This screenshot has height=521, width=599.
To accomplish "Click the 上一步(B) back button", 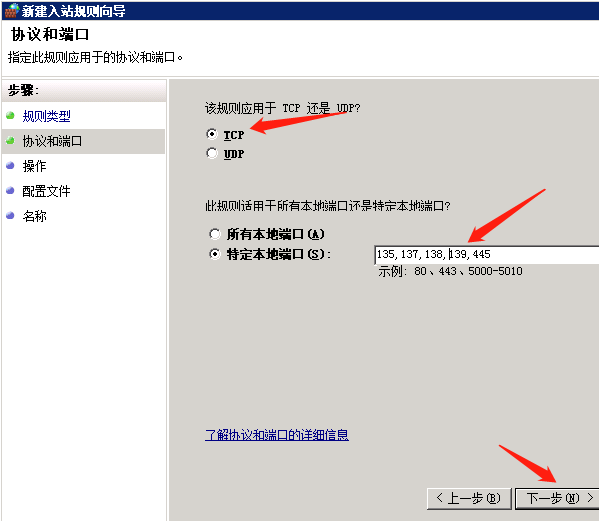I will [469, 498].
